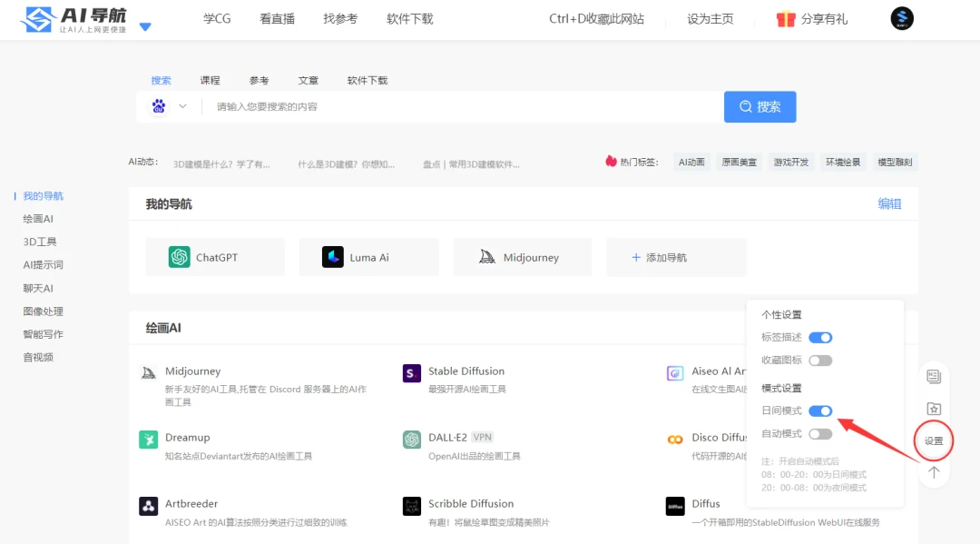
Task: Open the Midjourney icon in the 绘画AI list
Action: 148,373
